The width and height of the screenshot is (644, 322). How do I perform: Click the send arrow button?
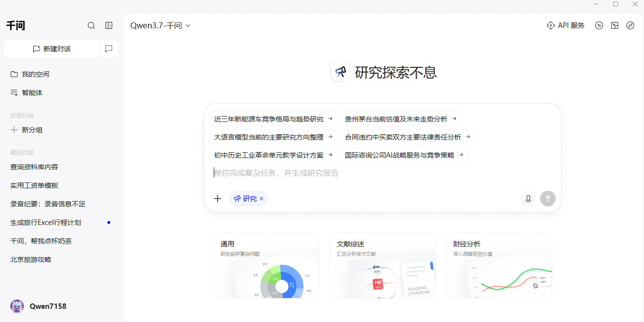[x=548, y=199]
